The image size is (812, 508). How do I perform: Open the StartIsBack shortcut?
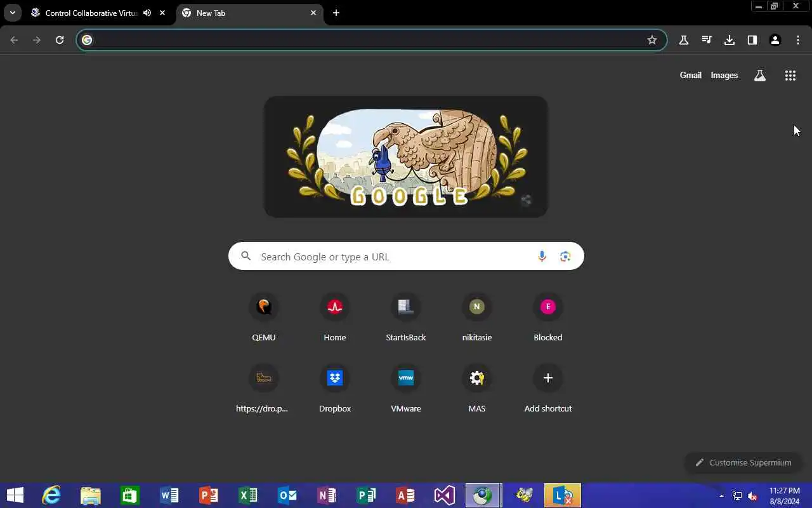pos(406,317)
